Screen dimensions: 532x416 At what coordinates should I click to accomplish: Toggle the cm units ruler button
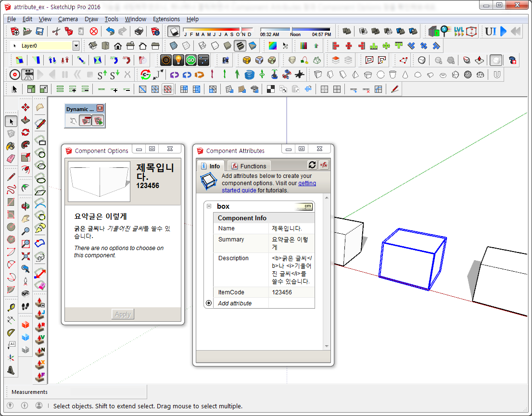coord(304,207)
